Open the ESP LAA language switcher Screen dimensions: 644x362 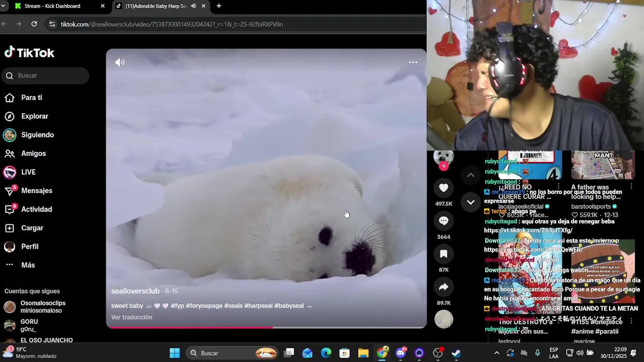[553, 353]
